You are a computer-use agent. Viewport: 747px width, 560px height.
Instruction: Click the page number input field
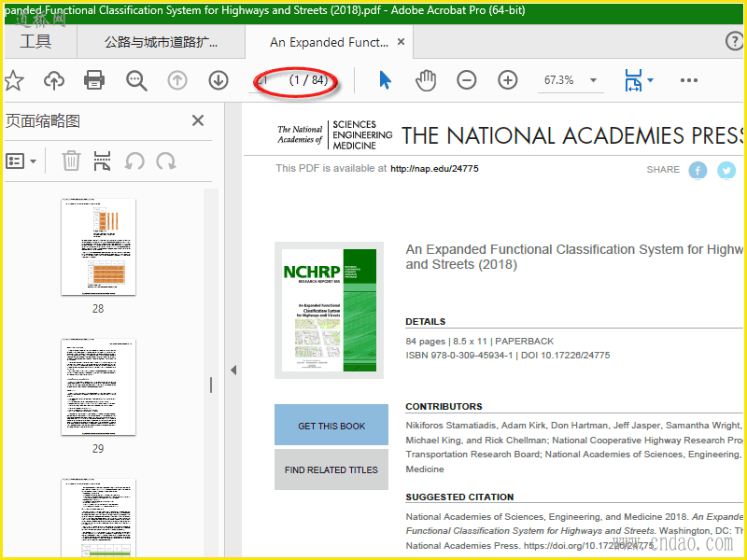[x=266, y=80]
